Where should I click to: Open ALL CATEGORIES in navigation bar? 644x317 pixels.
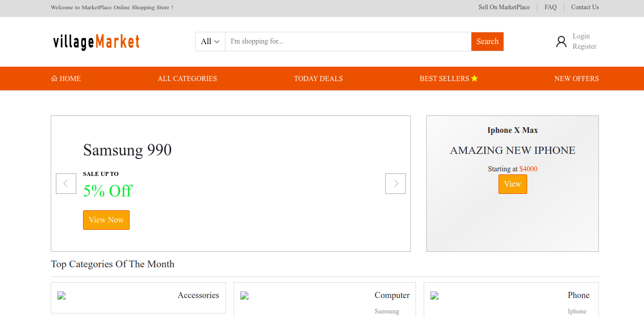(x=187, y=78)
